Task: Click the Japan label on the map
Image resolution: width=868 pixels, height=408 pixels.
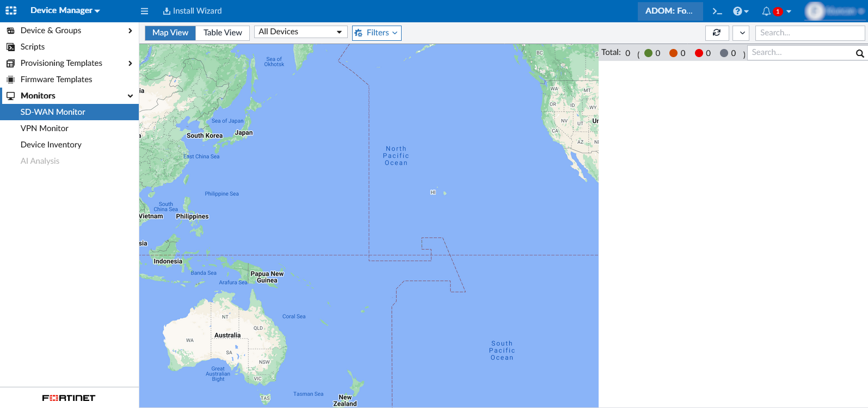Action: point(244,133)
